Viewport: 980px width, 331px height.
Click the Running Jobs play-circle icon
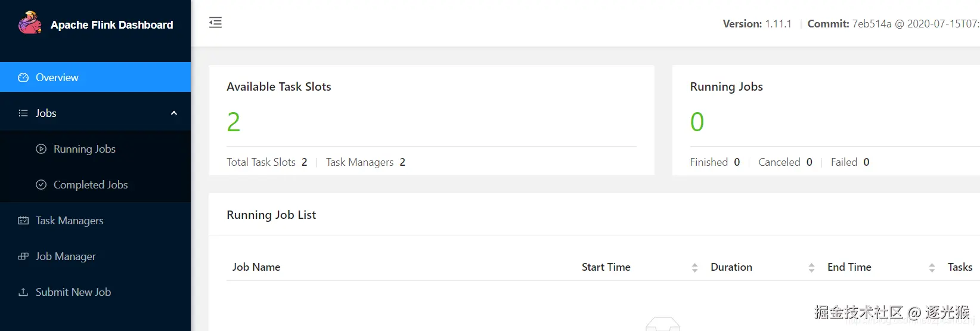(x=41, y=149)
